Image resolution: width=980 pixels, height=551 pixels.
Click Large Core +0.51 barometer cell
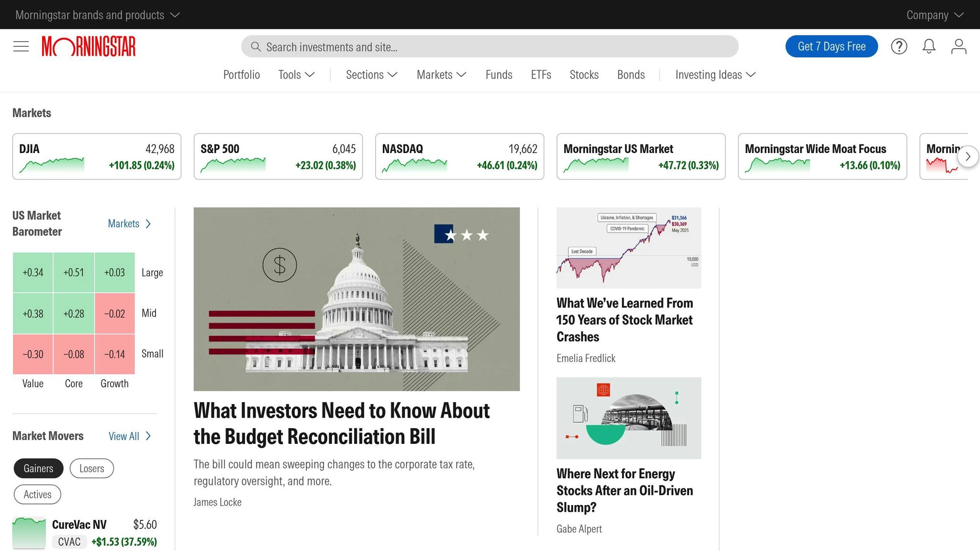tap(74, 273)
